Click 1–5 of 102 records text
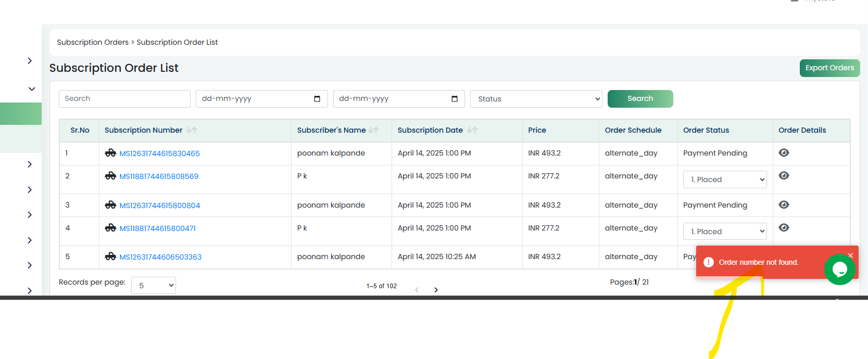This screenshot has width=868, height=359. [381, 286]
